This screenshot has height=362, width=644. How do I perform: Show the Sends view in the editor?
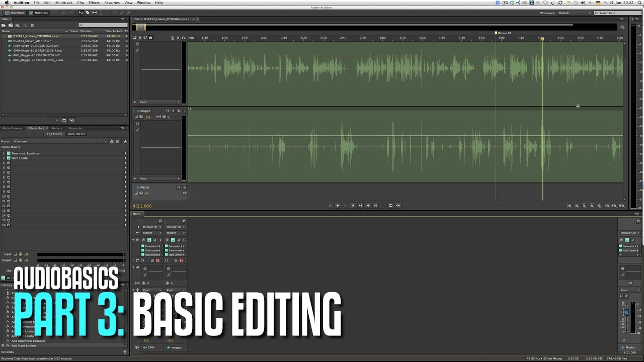click(145, 38)
